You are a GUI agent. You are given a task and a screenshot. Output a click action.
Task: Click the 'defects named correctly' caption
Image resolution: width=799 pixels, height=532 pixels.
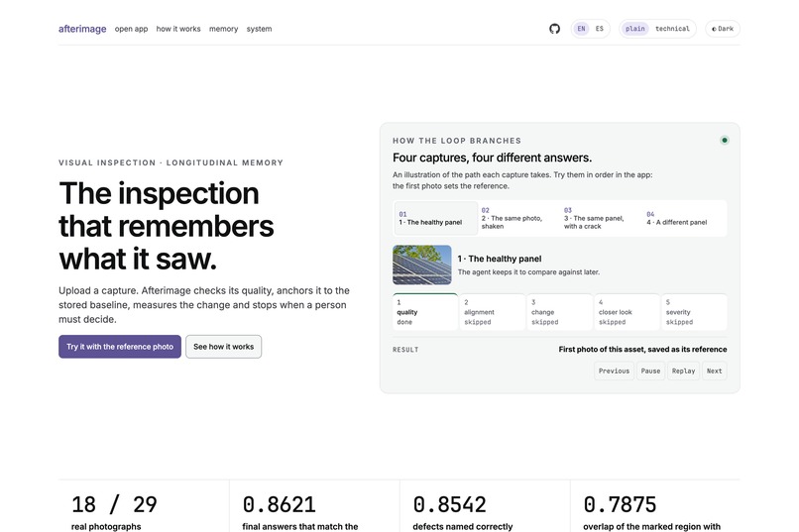(x=463, y=526)
